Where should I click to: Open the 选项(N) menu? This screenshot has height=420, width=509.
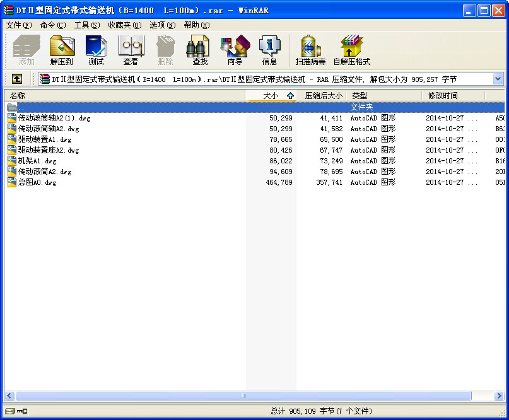(x=163, y=25)
